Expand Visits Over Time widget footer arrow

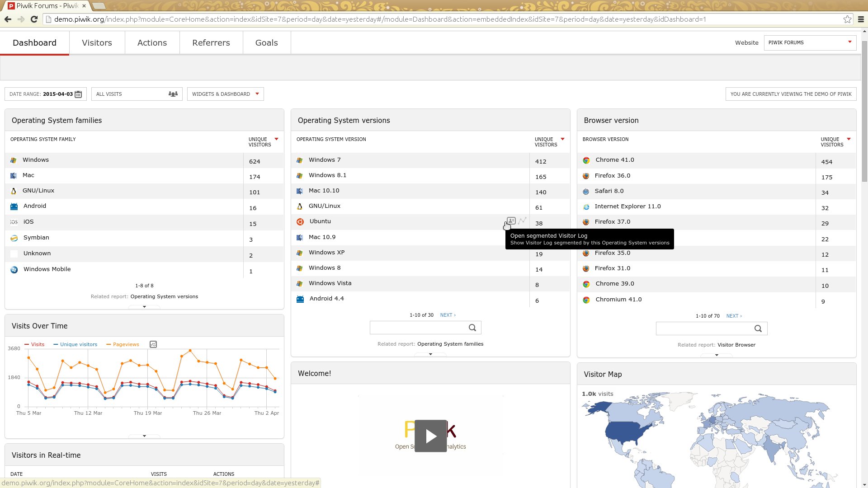point(144,436)
